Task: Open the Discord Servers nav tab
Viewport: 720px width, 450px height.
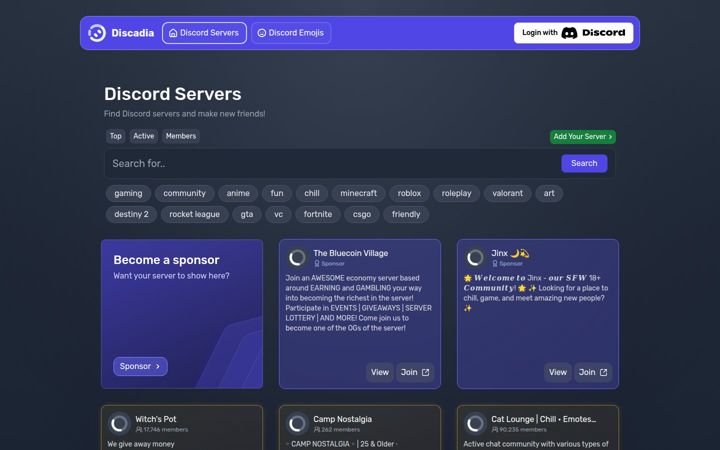Action: pos(204,33)
